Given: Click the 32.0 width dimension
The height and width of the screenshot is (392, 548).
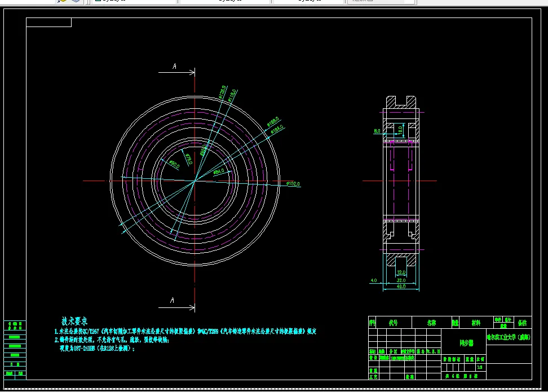Looking at the screenshot, I should [x=401, y=280].
